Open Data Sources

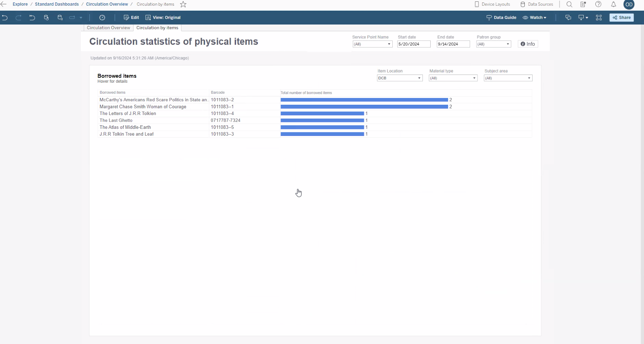click(537, 4)
